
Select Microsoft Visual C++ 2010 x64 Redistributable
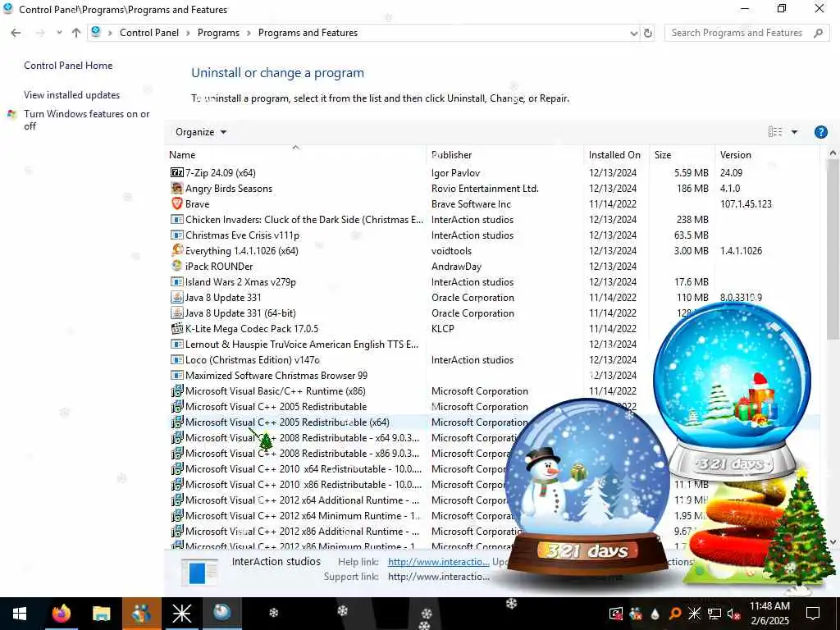pos(304,468)
